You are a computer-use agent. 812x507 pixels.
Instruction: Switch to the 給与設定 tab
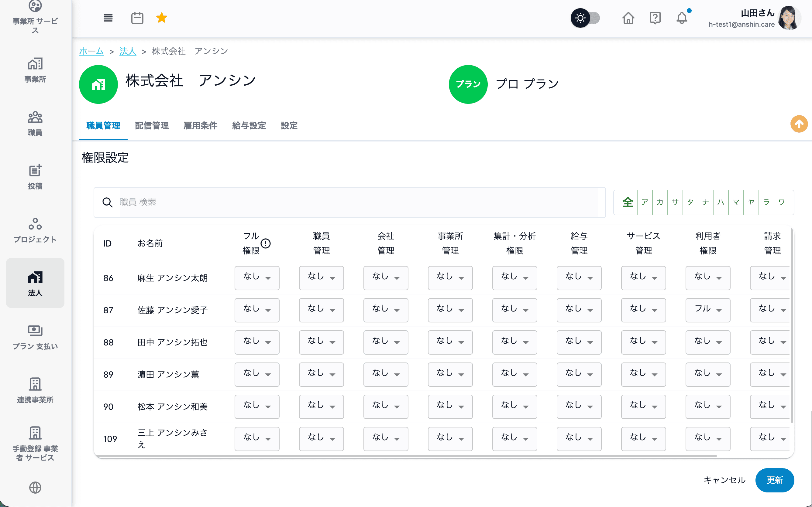[x=249, y=126]
